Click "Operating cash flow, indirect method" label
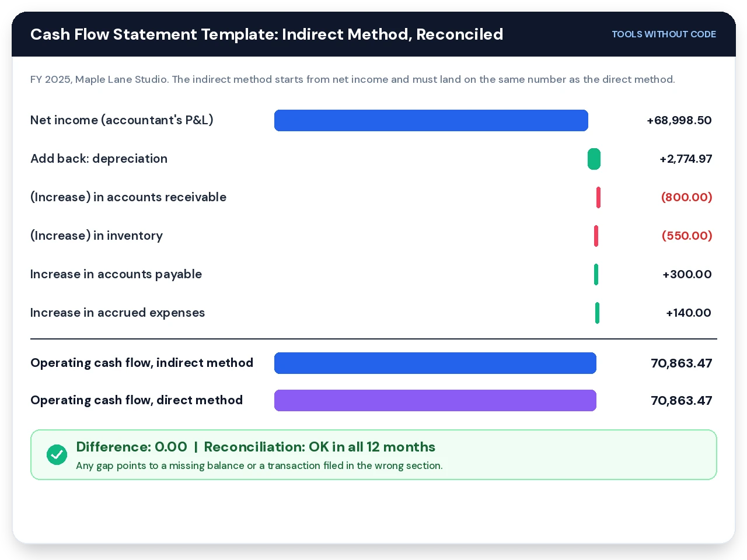The image size is (747, 560). coord(142,363)
